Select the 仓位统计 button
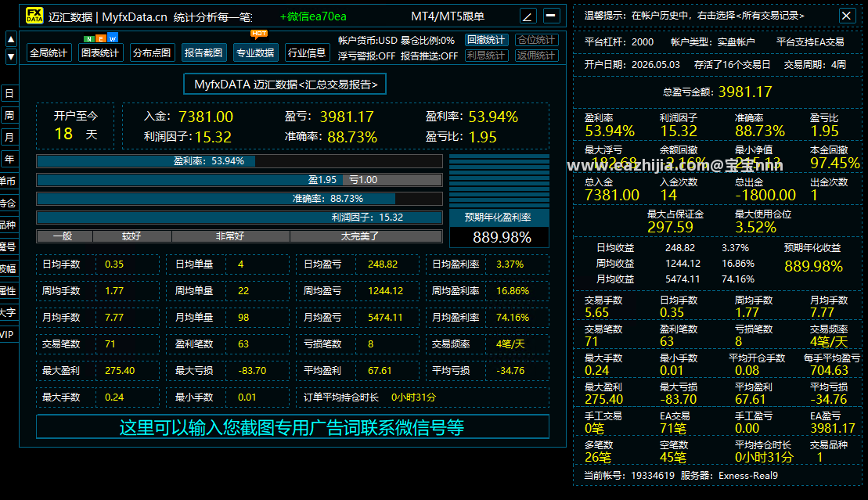The image size is (868, 500). 536,40
